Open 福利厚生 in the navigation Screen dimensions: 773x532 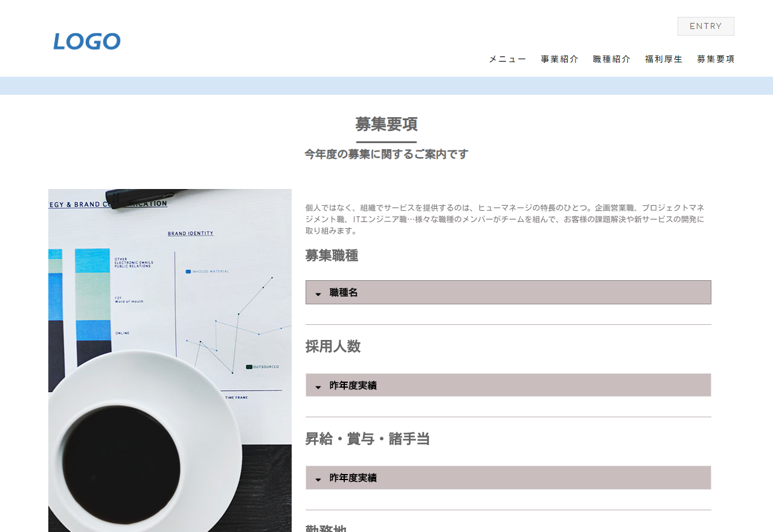pyautogui.click(x=663, y=59)
